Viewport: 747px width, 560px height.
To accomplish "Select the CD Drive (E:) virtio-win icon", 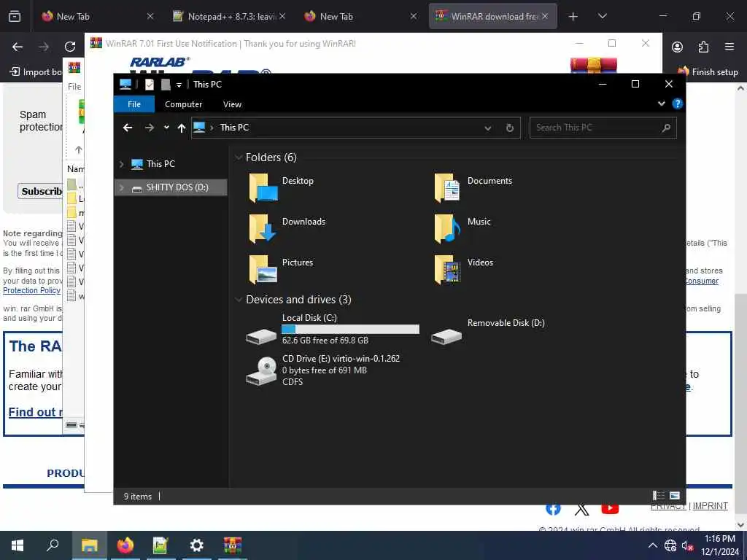I will coord(261,370).
